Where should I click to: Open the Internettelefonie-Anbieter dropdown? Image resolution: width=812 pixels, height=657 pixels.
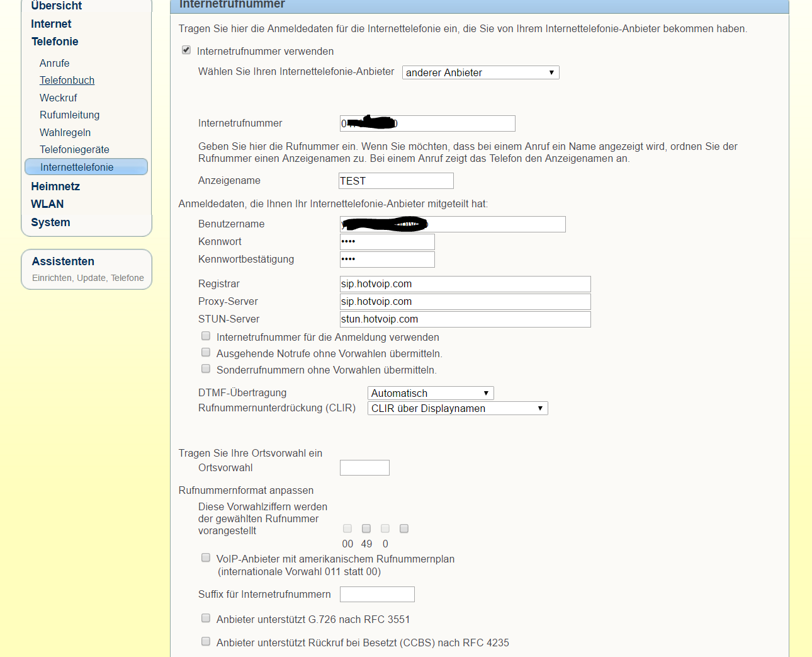pos(480,72)
